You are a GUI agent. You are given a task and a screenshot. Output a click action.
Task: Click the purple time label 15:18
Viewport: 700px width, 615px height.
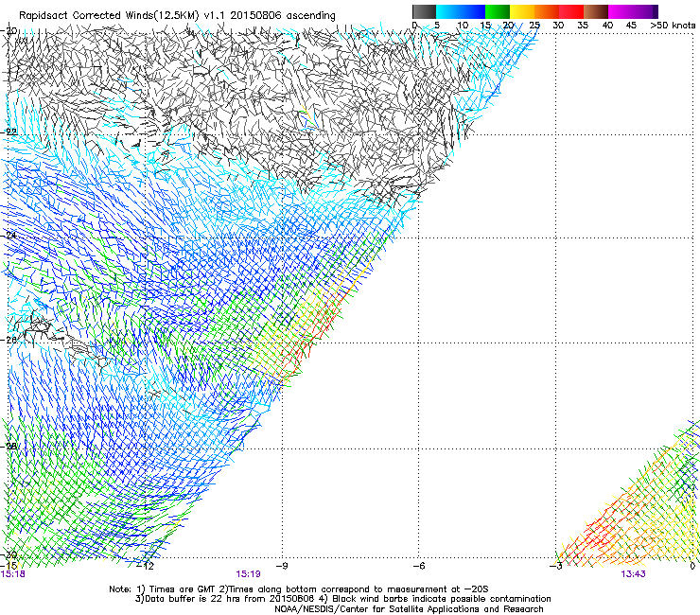click(x=13, y=573)
